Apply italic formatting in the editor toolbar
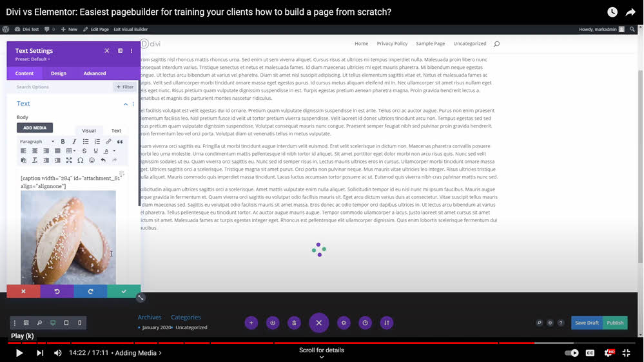644x362 pixels. (74, 142)
